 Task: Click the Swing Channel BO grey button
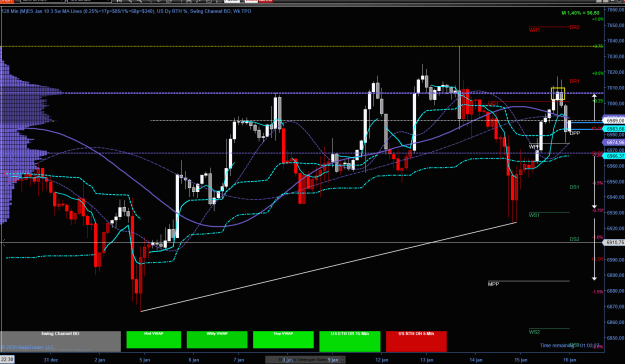61,341
